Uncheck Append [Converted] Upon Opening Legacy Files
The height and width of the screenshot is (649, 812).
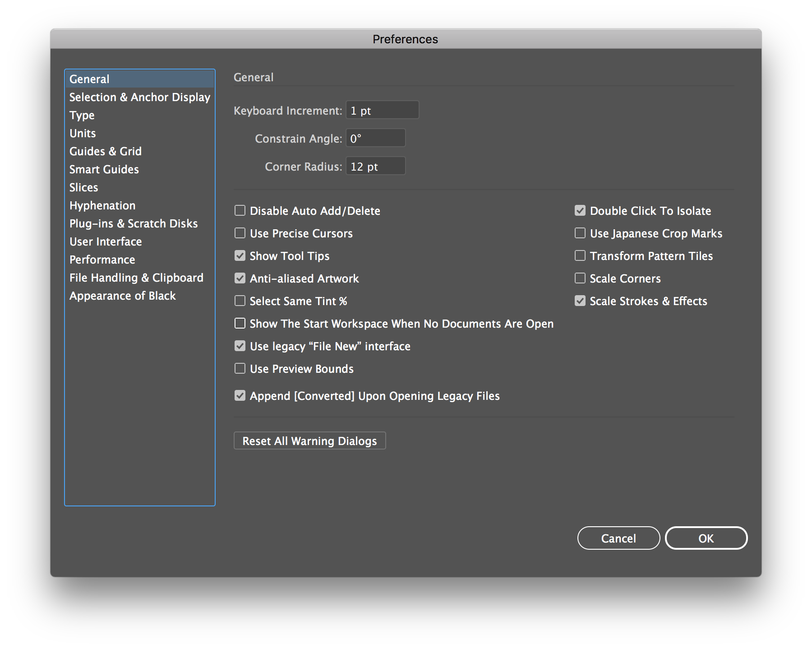point(240,396)
